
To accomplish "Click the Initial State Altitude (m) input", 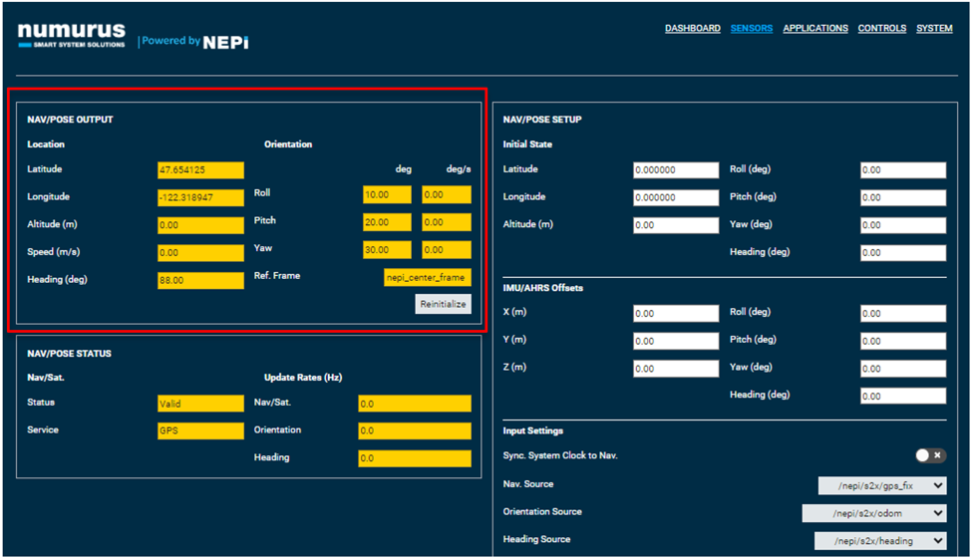I will coord(676,225).
